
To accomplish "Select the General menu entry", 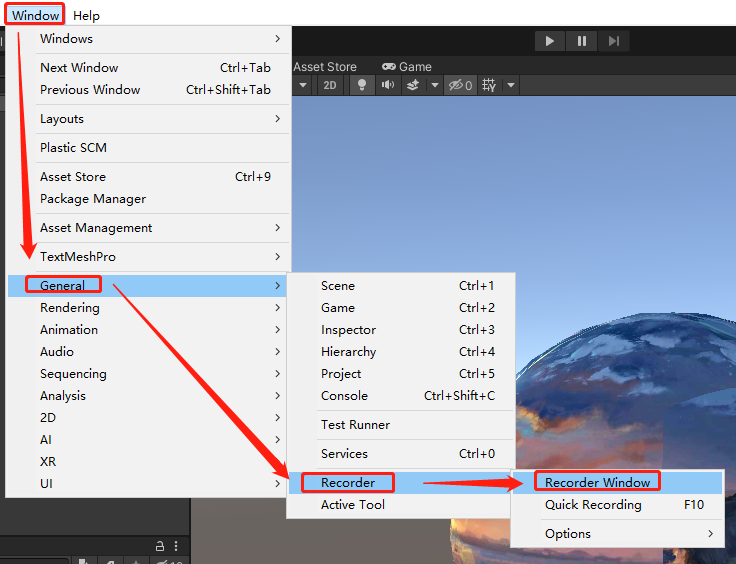I will click(148, 286).
